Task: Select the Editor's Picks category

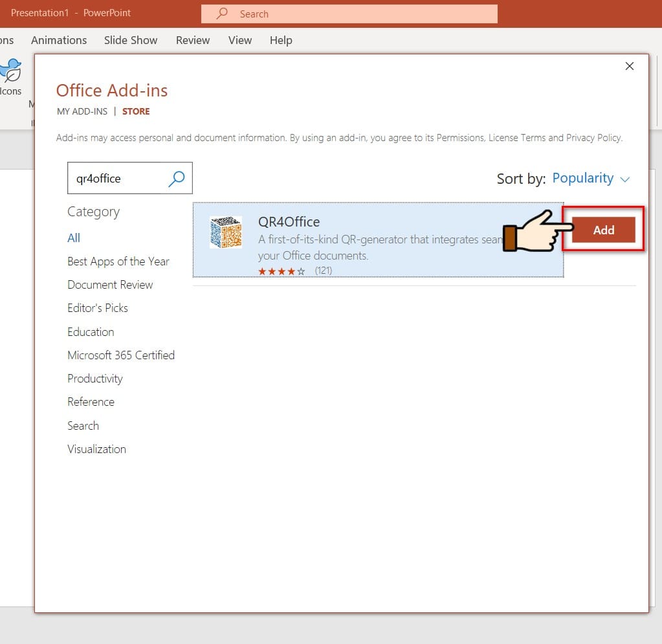Action: (98, 308)
